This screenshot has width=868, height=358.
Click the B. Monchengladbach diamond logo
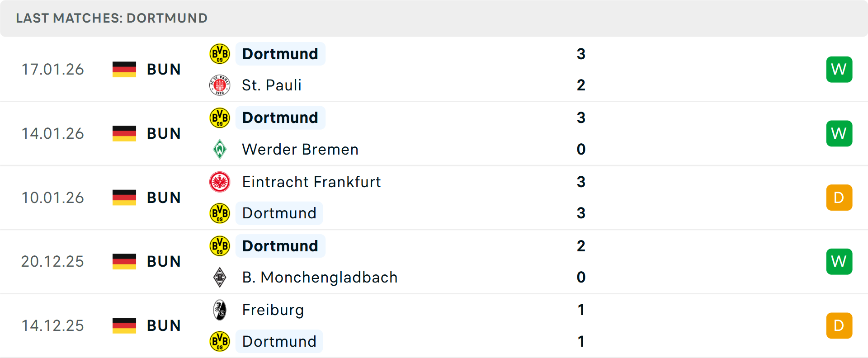click(x=220, y=277)
